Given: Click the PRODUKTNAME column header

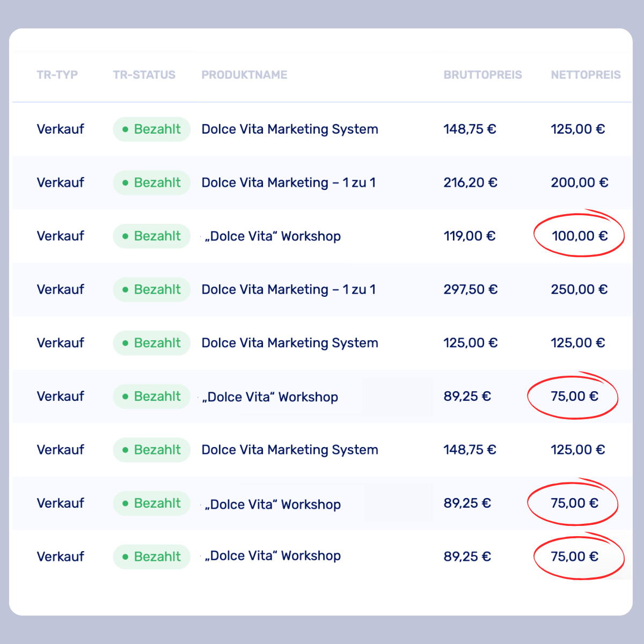Looking at the screenshot, I should click(244, 75).
